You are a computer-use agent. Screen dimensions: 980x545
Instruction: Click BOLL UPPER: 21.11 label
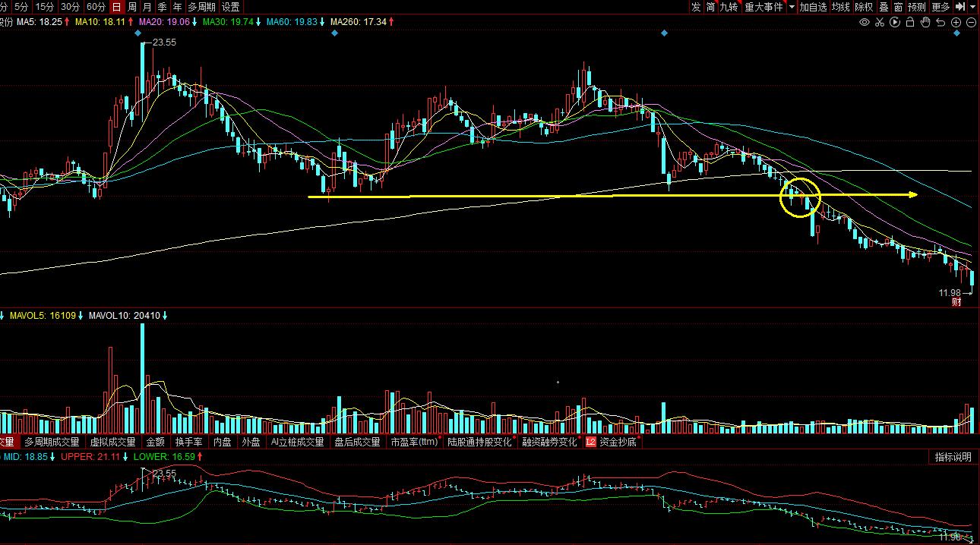click(x=90, y=457)
